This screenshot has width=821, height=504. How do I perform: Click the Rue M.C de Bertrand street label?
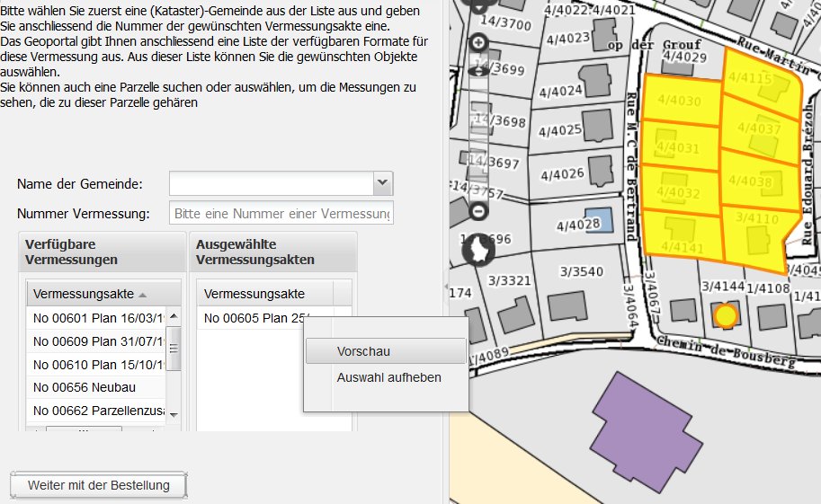[x=632, y=166]
